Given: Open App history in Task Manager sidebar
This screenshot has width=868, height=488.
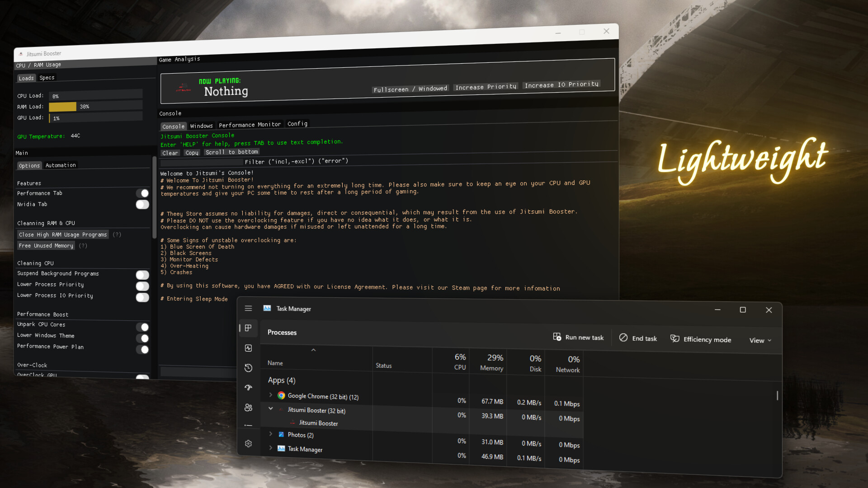Looking at the screenshot, I should coord(248,368).
